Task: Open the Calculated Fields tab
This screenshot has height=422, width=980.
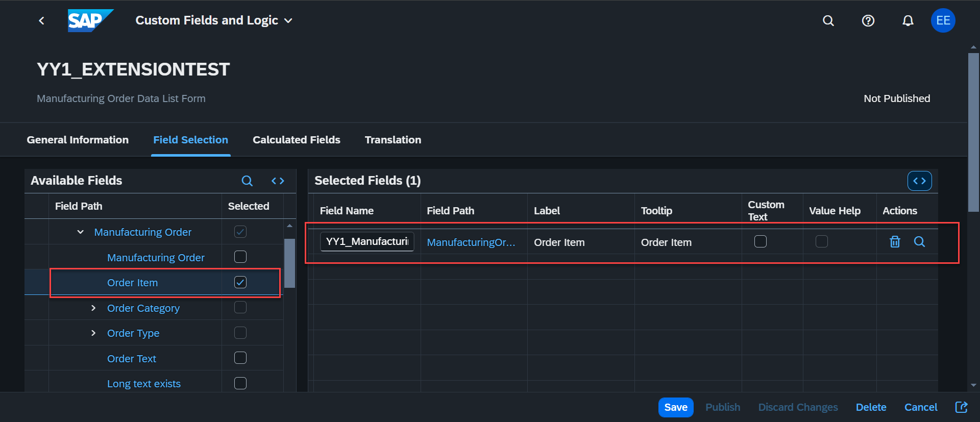Action: coord(297,140)
